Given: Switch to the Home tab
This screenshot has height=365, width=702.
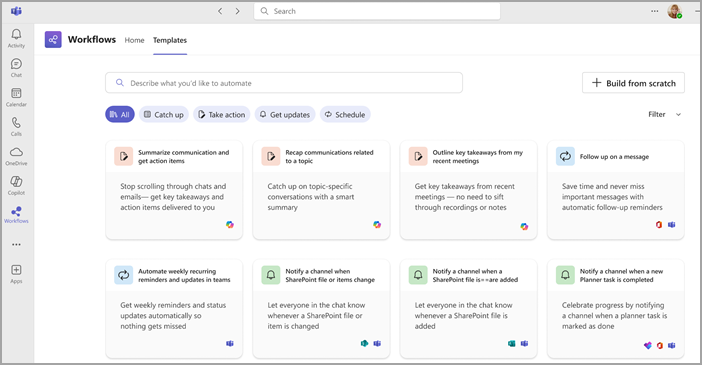Looking at the screenshot, I should (134, 40).
